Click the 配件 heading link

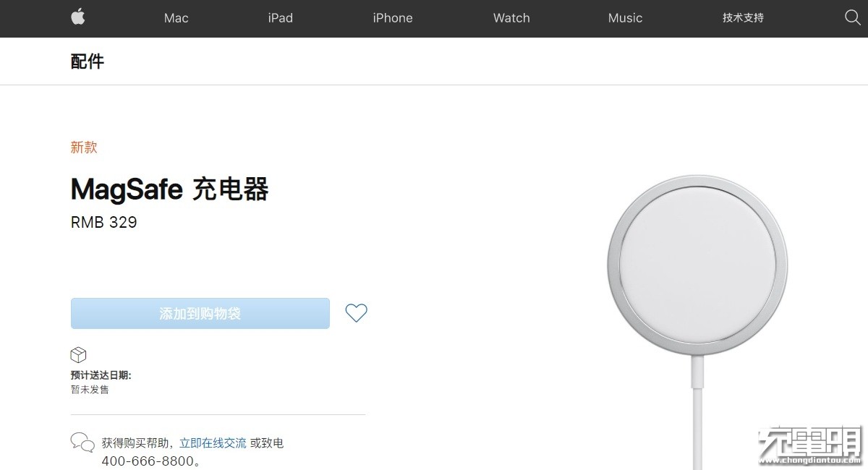88,61
